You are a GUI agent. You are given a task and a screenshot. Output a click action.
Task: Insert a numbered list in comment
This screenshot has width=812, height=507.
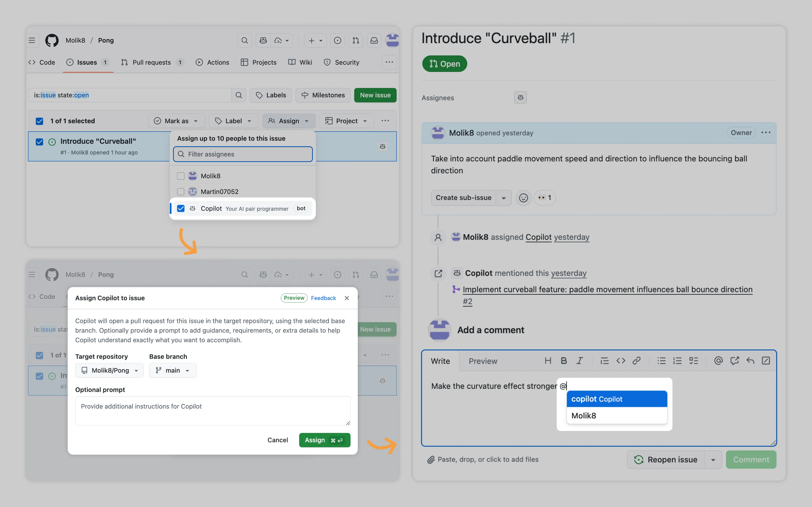click(x=677, y=361)
